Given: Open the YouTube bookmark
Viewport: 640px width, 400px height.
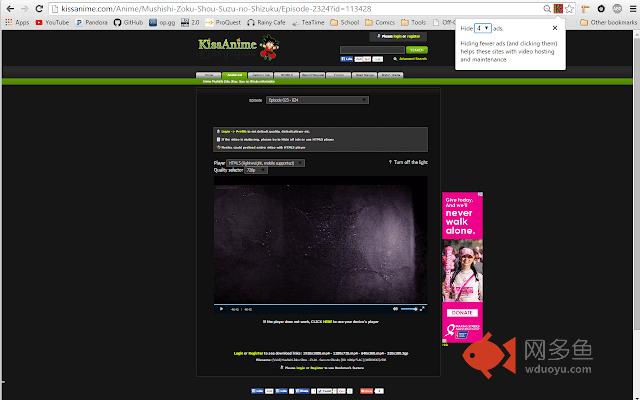Looking at the screenshot, I should click(x=52, y=22).
